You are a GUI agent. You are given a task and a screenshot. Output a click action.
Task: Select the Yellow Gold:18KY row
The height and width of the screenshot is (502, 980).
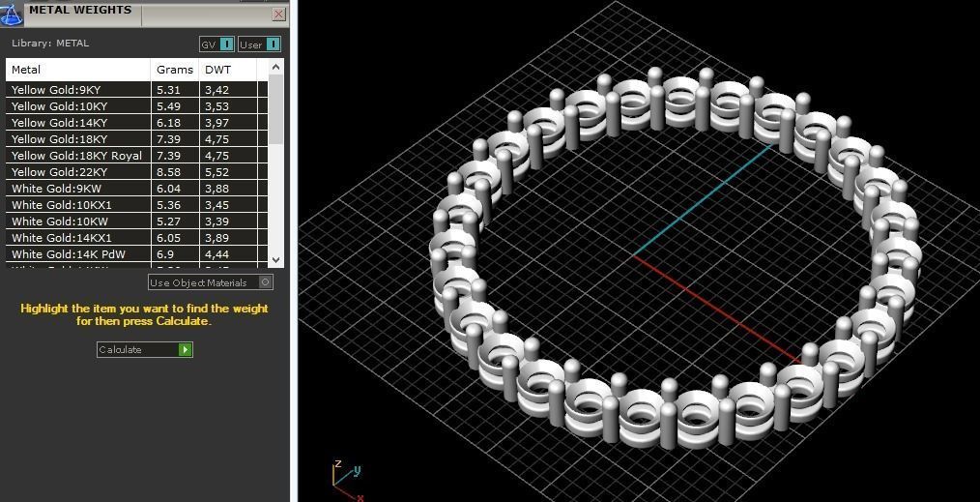(x=137, y=138)
